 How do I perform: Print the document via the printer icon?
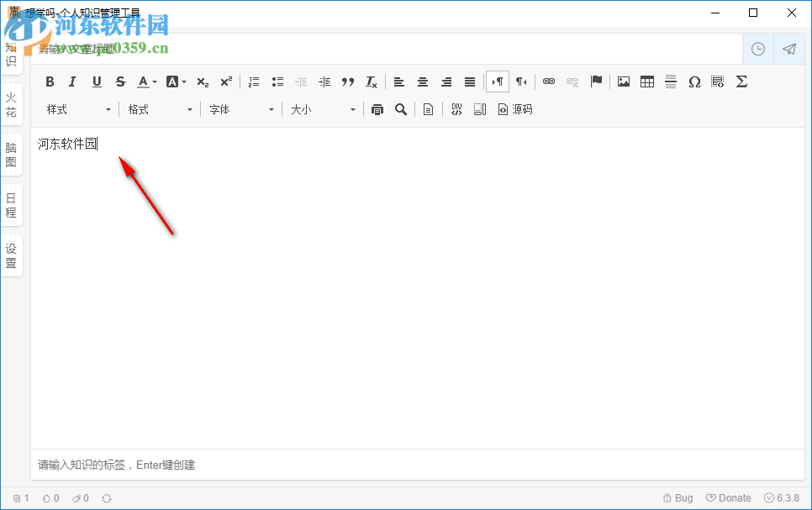[377, 109]
